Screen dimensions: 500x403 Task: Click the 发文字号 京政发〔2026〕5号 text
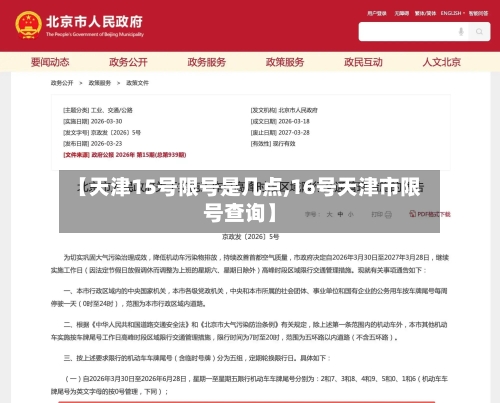click(x=102, y=133)
